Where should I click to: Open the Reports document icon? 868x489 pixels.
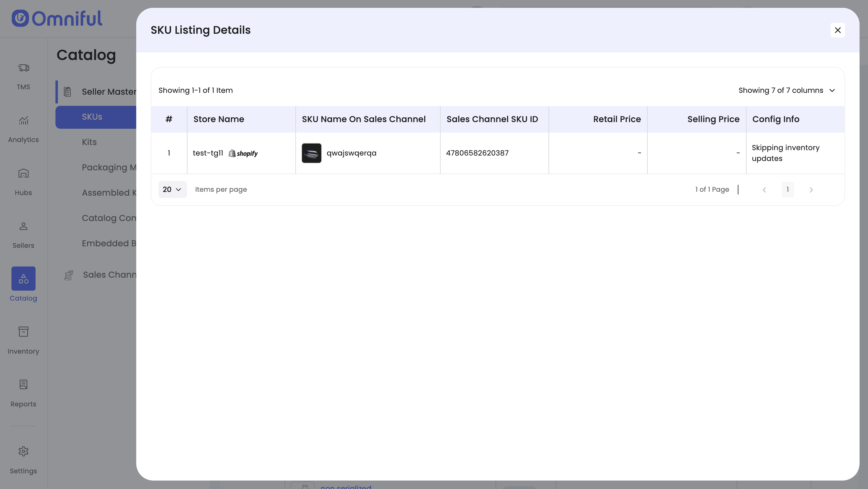(23, 384)
